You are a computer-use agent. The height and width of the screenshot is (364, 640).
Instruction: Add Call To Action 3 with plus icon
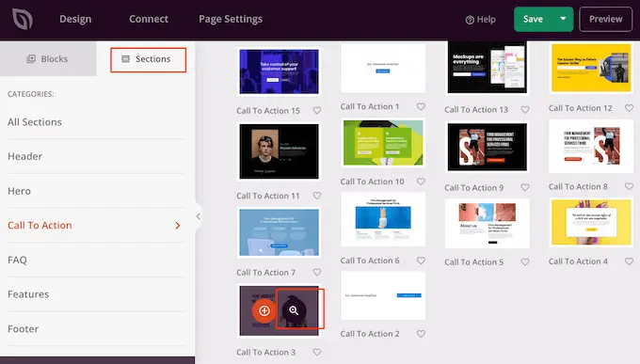(x=264, y=310)
